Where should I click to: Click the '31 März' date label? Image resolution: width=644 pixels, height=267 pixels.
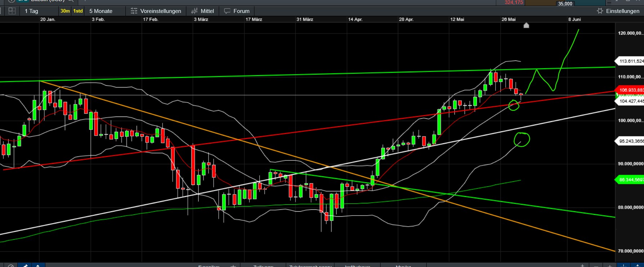click(x=305, y=19)
